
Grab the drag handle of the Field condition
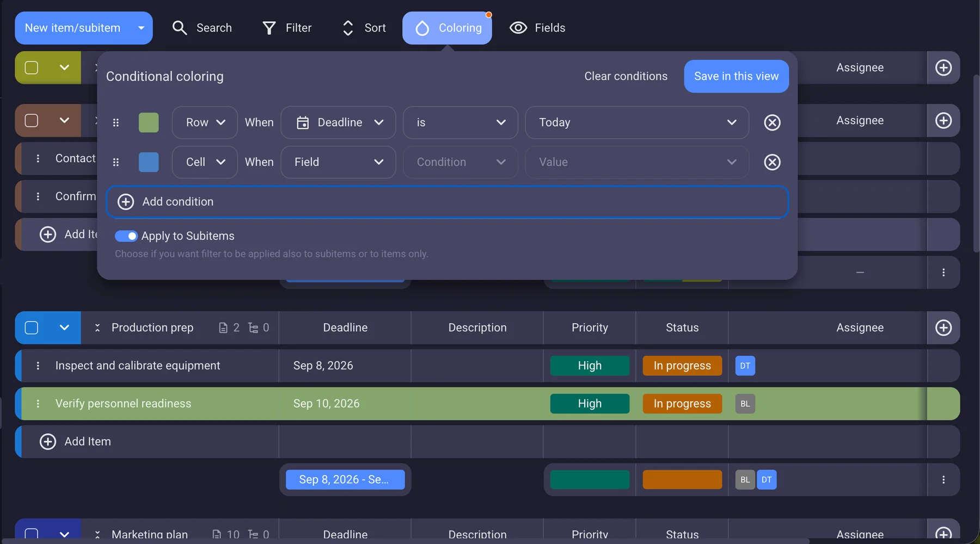click(x=115, y=162)
